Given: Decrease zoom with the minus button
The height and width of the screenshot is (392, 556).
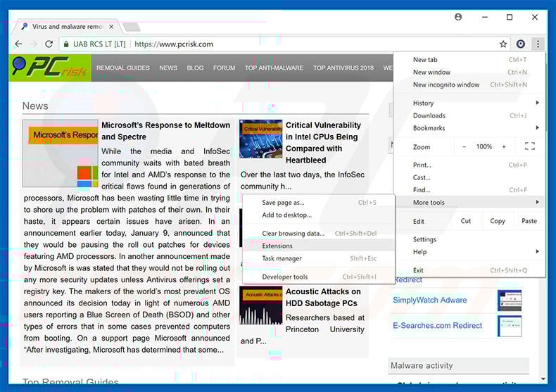Looking at the screenshot, I should pos(464,146).
